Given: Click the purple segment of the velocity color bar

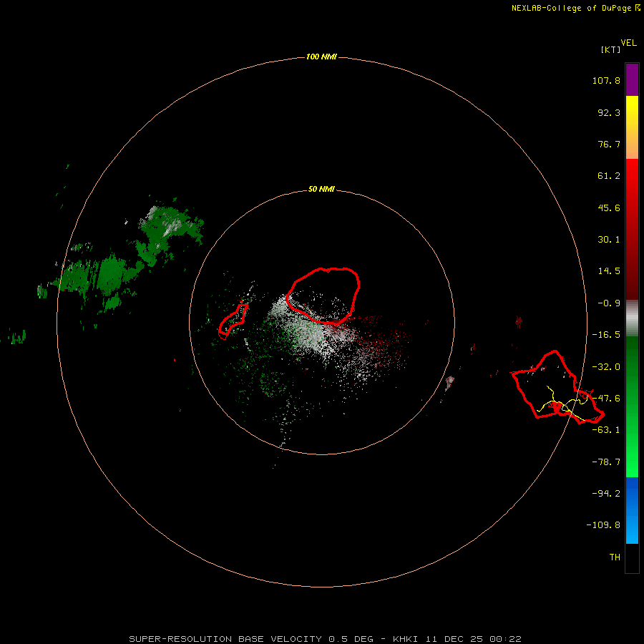Looking at the screenshot, I should [x=632, y=79].
